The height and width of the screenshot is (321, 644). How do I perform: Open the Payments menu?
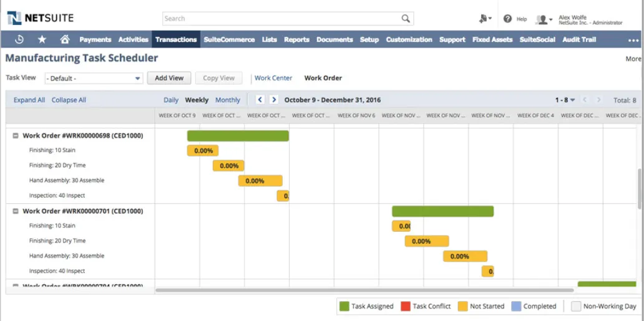tap(95, 39)
